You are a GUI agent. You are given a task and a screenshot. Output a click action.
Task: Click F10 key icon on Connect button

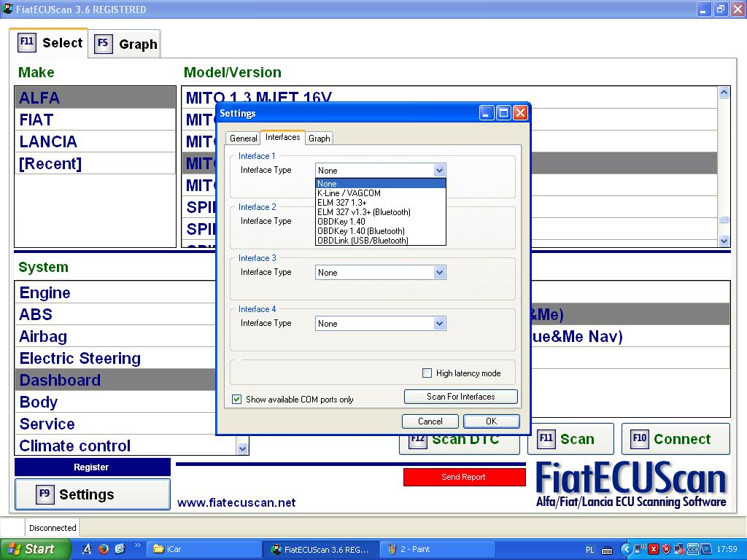639,438
